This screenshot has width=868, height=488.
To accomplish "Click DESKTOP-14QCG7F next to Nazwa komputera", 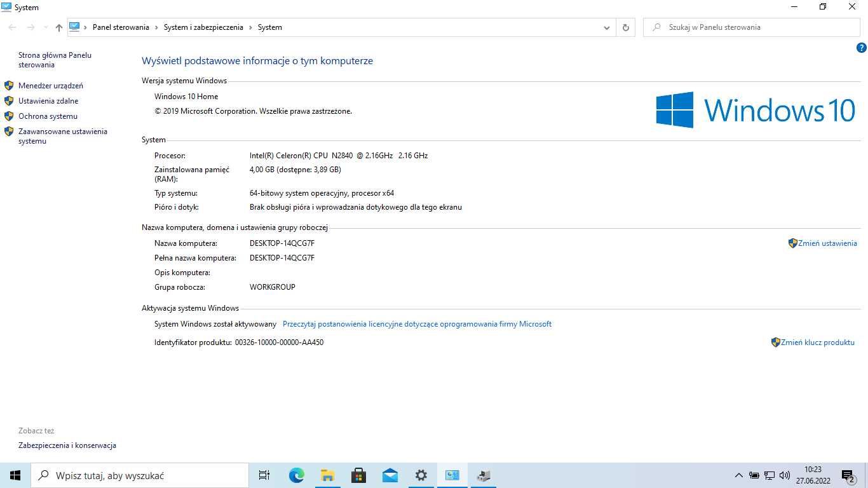I will (x=282, y=243).
